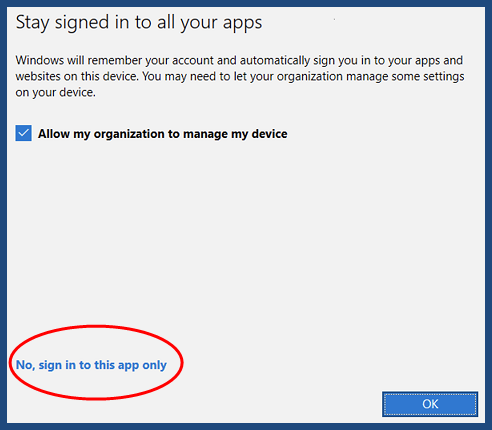Screen dimensions: 492x430
Task: Click the word 'organization' in the description paragraph
Action: pos(310,77)
